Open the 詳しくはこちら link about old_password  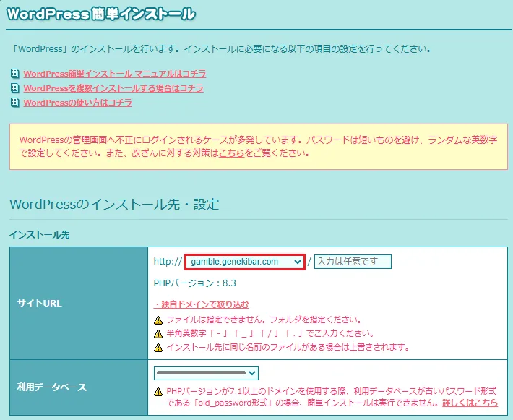tap(470, 403)
